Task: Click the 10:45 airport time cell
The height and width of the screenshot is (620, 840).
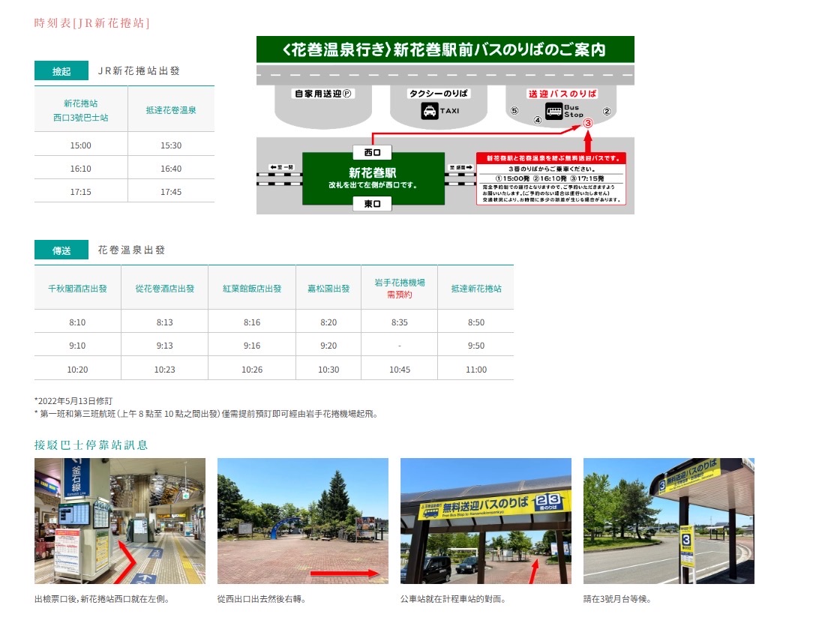Action: pos(399,370)
